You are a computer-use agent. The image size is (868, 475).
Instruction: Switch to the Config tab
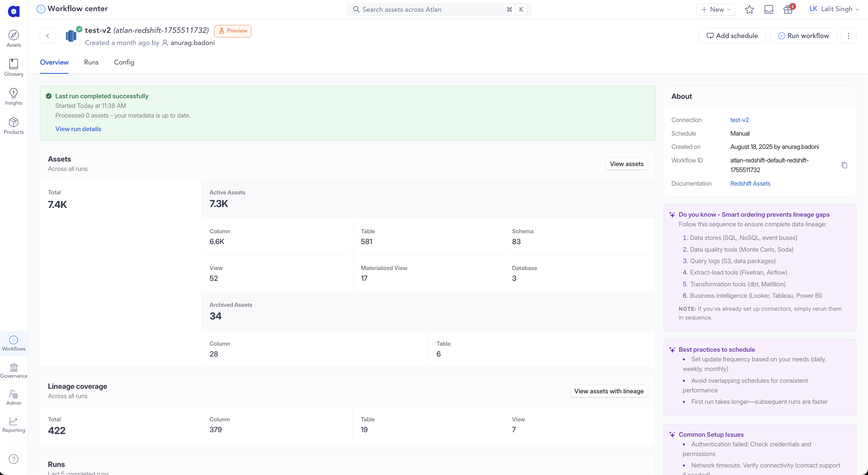click(124, 62)
